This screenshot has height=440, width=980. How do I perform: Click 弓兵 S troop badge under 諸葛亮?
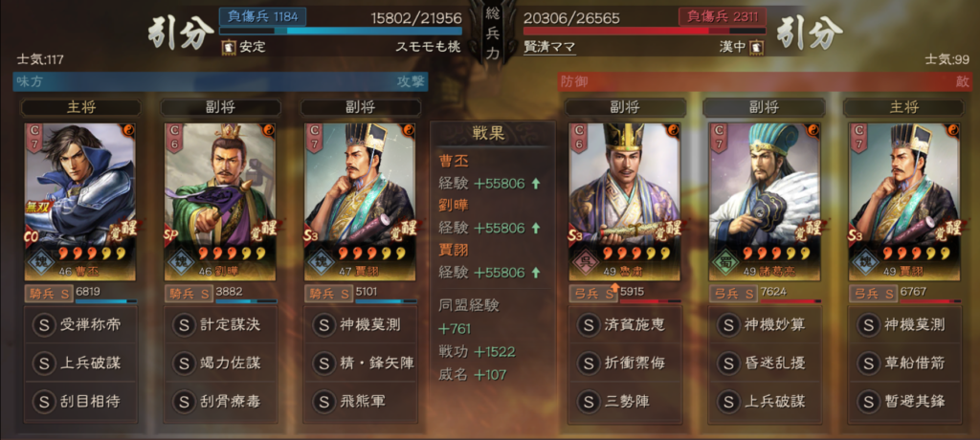(733, 293)
